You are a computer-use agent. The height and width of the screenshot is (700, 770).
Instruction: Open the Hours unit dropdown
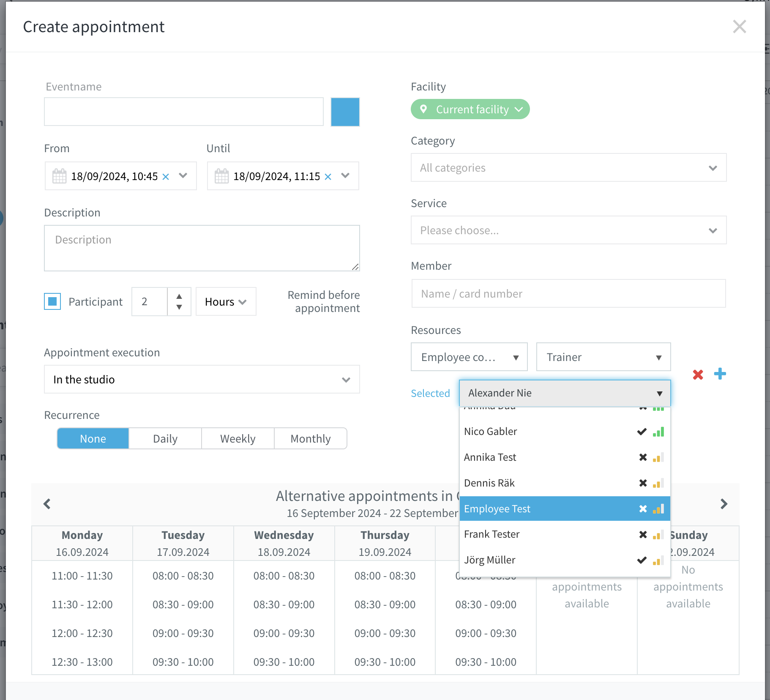coord(226,301)
